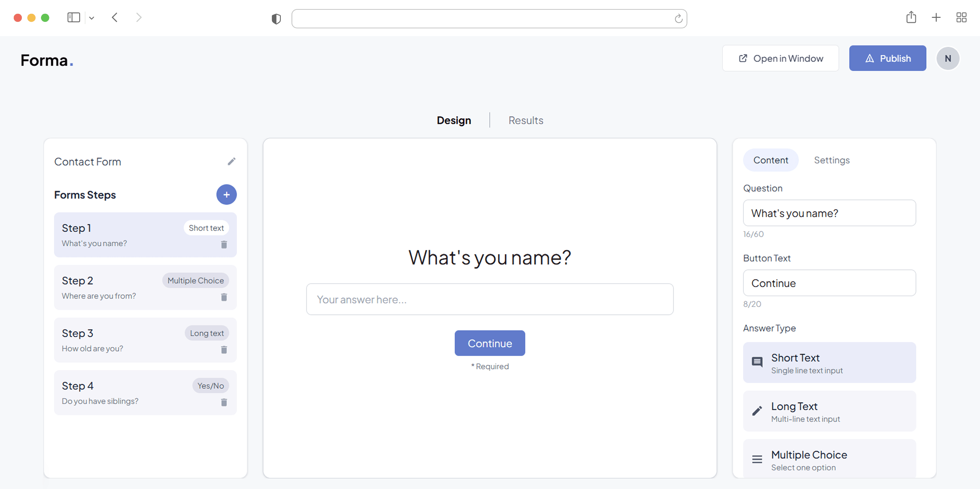Screen dimensions: 980x489
Task: Delete the Step 4 Yes/No question
Action: (224, 402)
